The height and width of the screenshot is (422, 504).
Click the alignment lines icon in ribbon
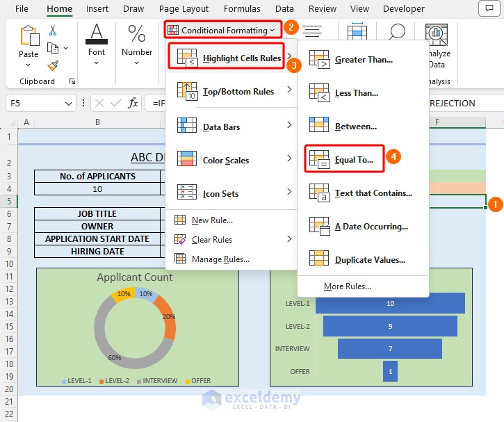(312, 31)
